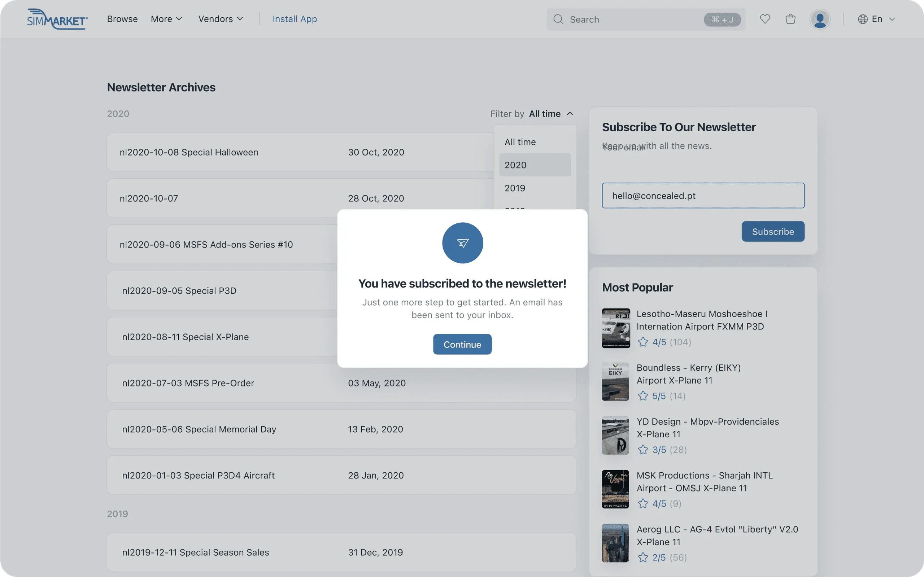This screenshot has height=577, width=924.
Task: Click the star icon beside 2/5 (56)
Action: pos(643,557)
